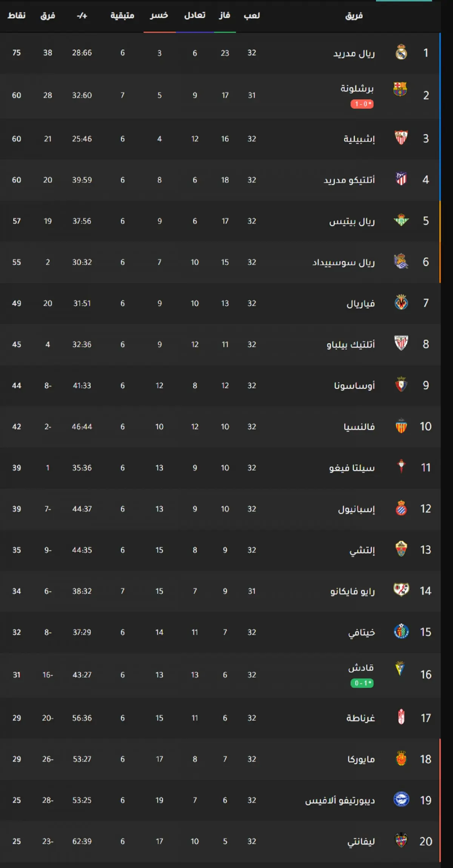Viewport: 453px width, 868px height.
Task: Click the Real Madrid crest icon
Action: click(x=401, y=52)
